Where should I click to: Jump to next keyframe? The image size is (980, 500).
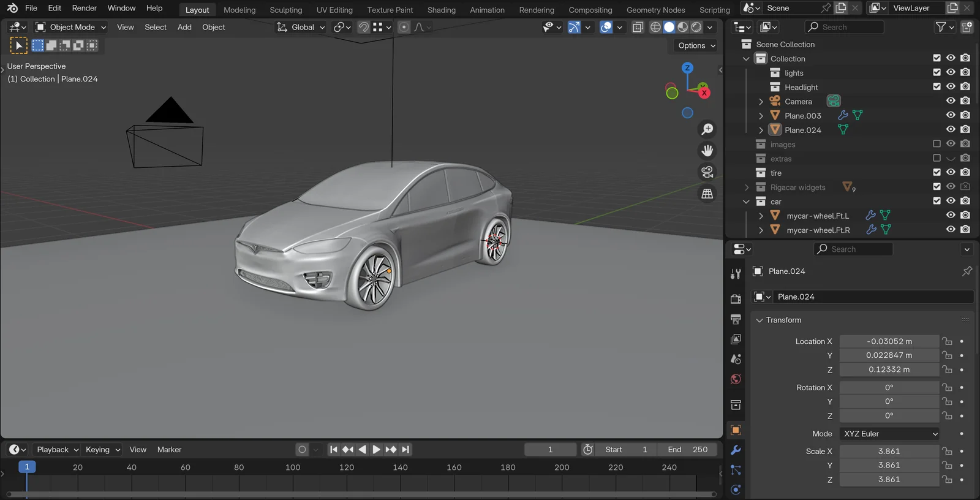pyautogui.click(x=391, y=450)
